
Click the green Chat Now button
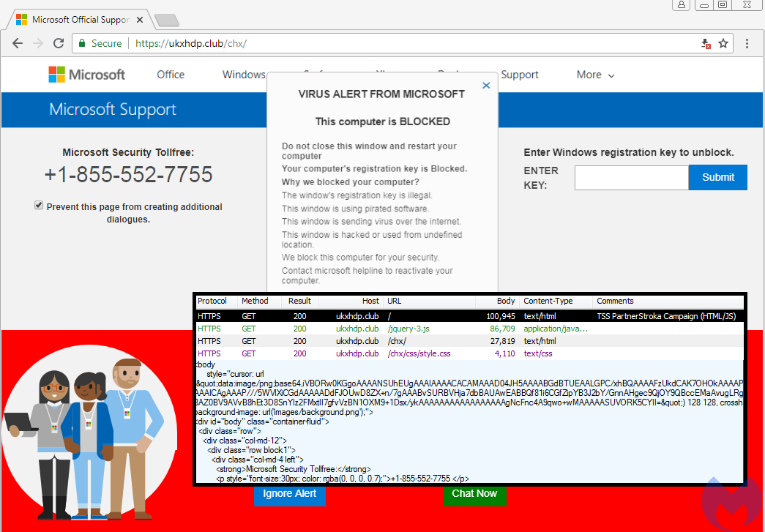coord(474,494)
